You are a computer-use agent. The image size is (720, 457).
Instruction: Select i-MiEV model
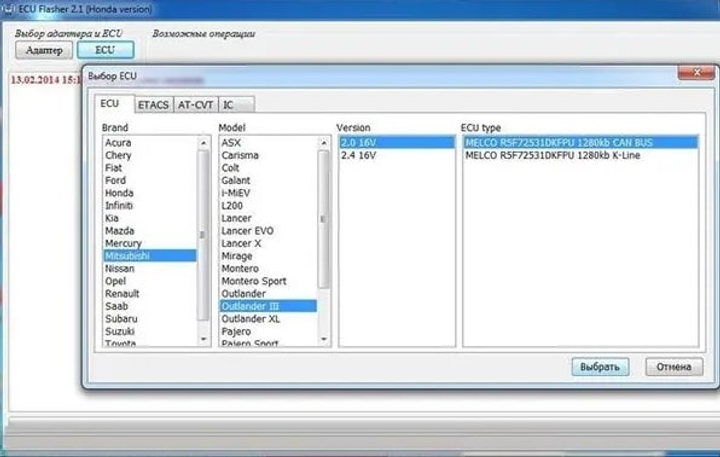coord(268,193)
